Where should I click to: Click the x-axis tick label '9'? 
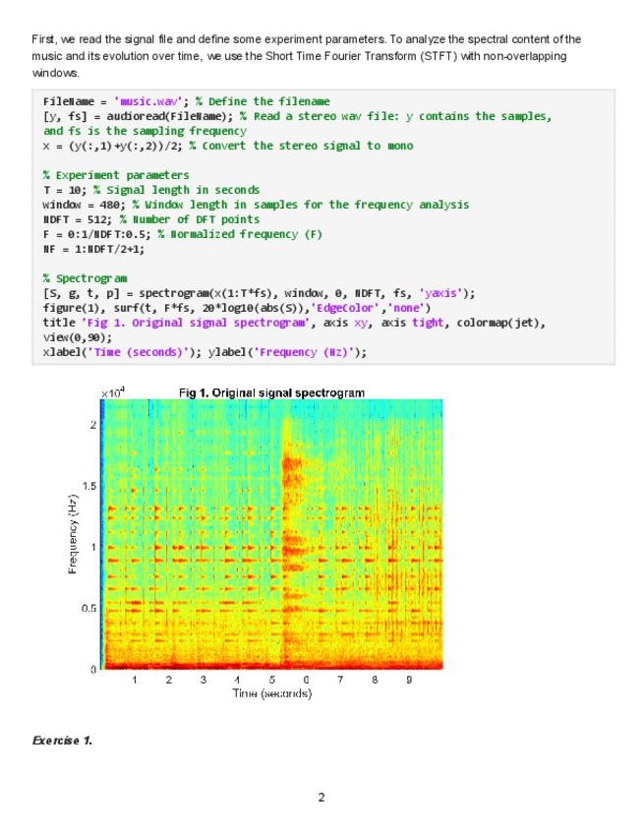pos(409,680)
